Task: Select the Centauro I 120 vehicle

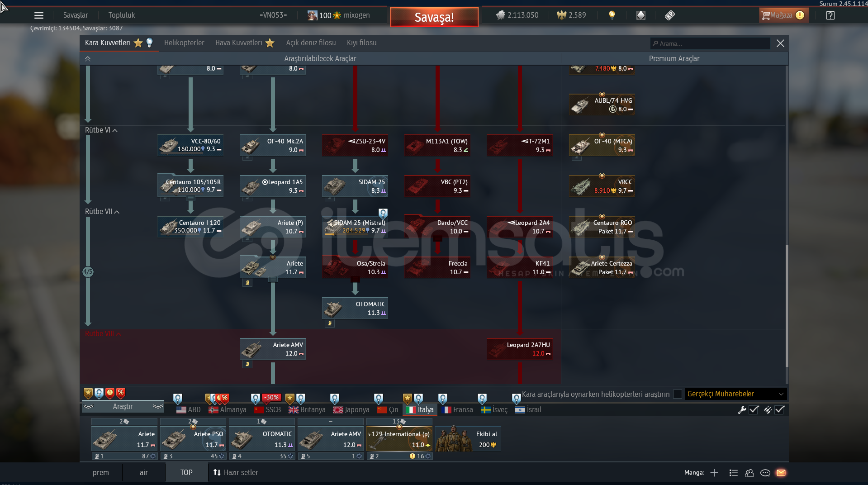Action: click(x=190, y=227)
